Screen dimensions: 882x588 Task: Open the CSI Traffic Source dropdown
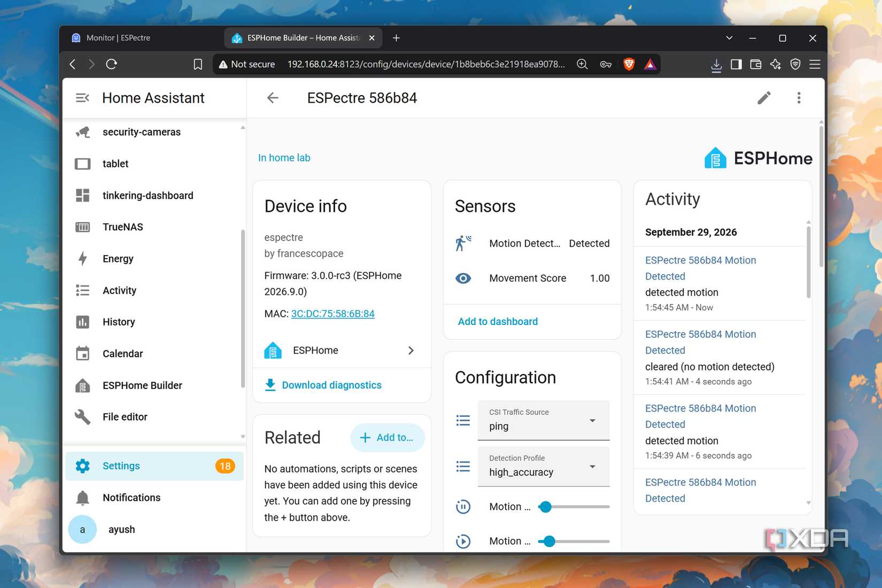(544, 420)
